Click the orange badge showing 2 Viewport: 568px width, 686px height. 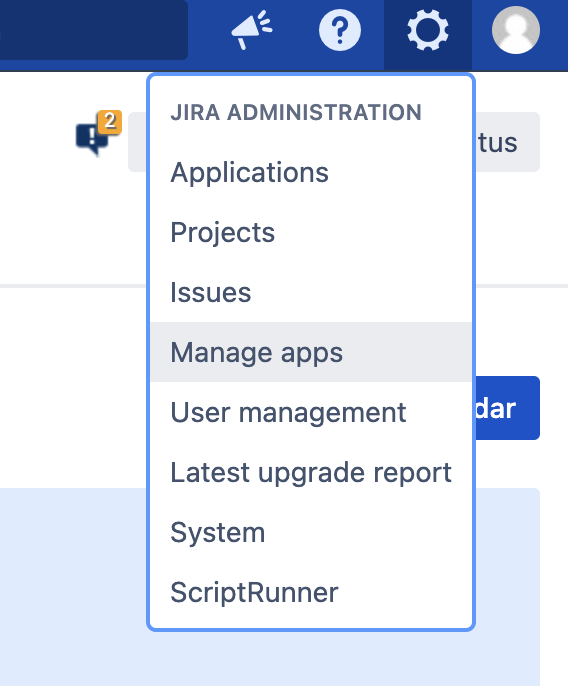point(110,122)
